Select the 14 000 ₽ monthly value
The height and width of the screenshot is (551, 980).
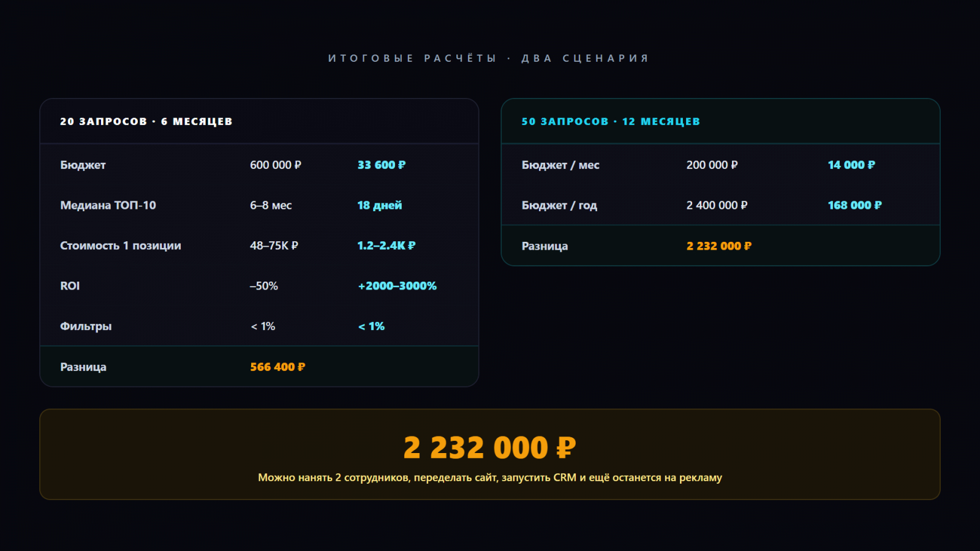pyautogui.click(x=851, y=165)
